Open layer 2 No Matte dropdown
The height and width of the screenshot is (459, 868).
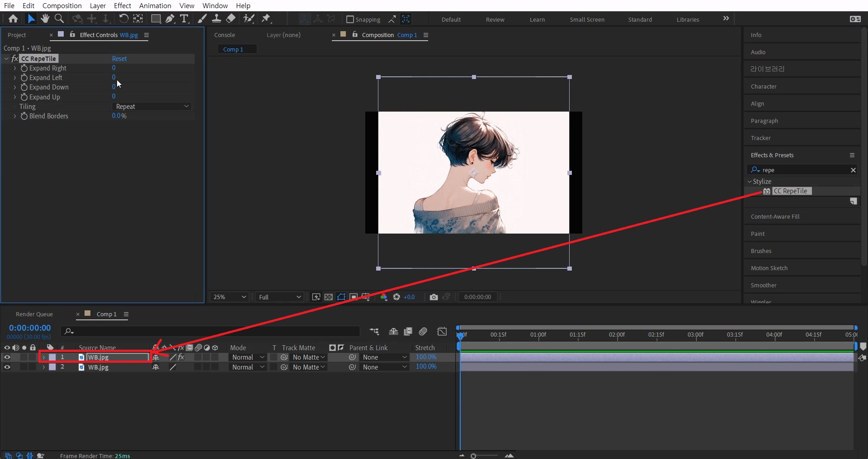[x=309, y=367]
